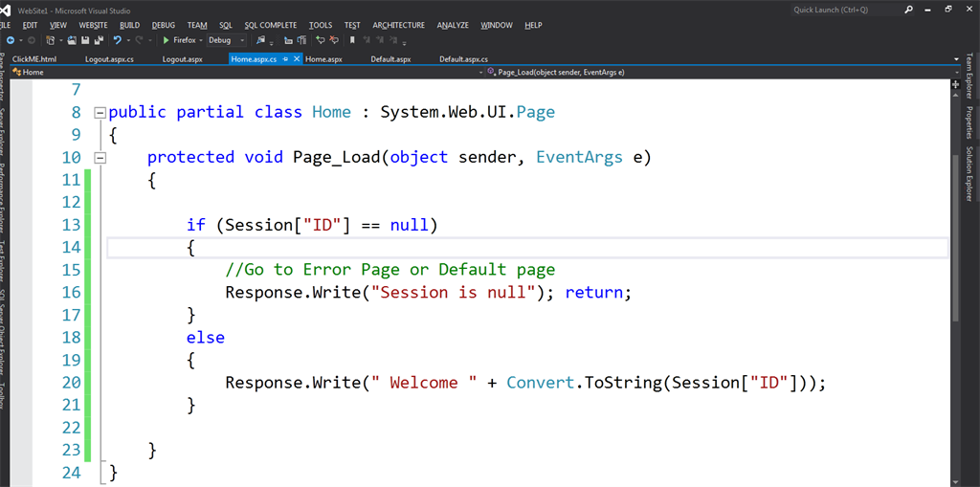Click the split editor handle above the scrollbar
The image size is (980, 487).
point(956,83)
